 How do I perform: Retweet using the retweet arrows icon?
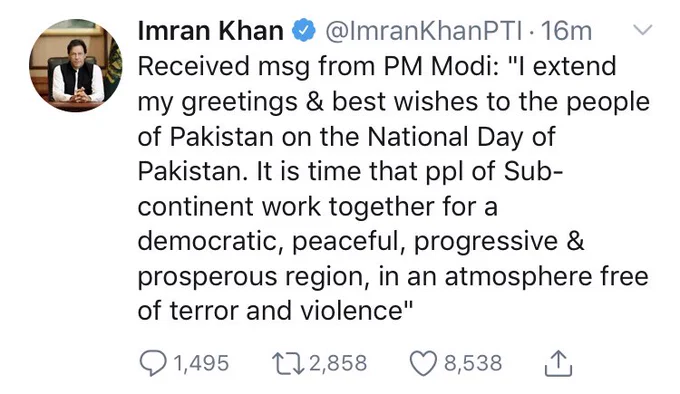(288, 363)
